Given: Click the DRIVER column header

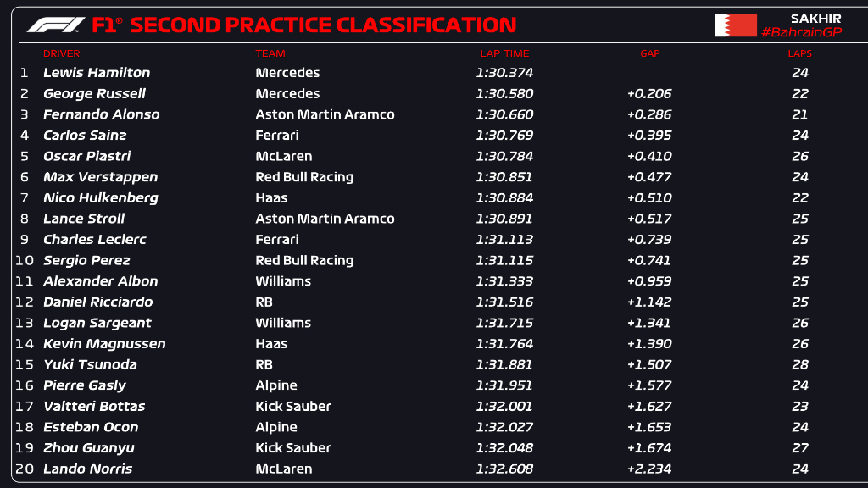Looking at the screenshot, I should [x=61, y=53].
